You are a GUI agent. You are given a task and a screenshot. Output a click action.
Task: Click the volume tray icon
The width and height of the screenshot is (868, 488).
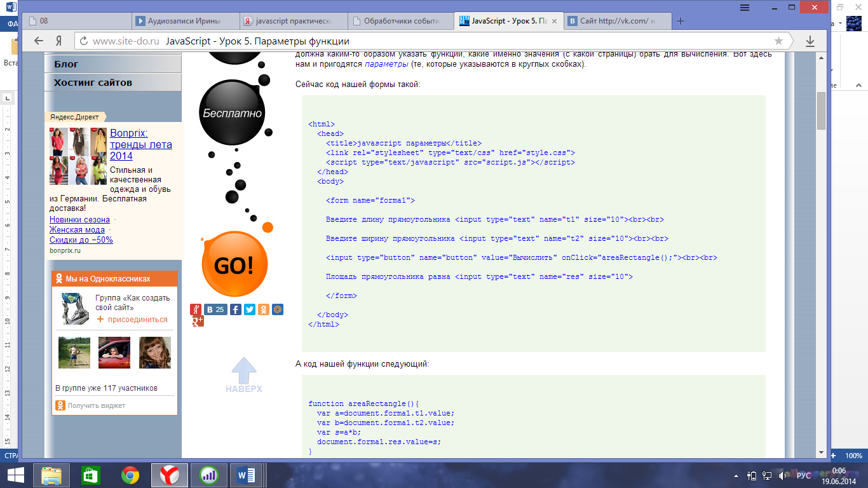click(782, 475)
